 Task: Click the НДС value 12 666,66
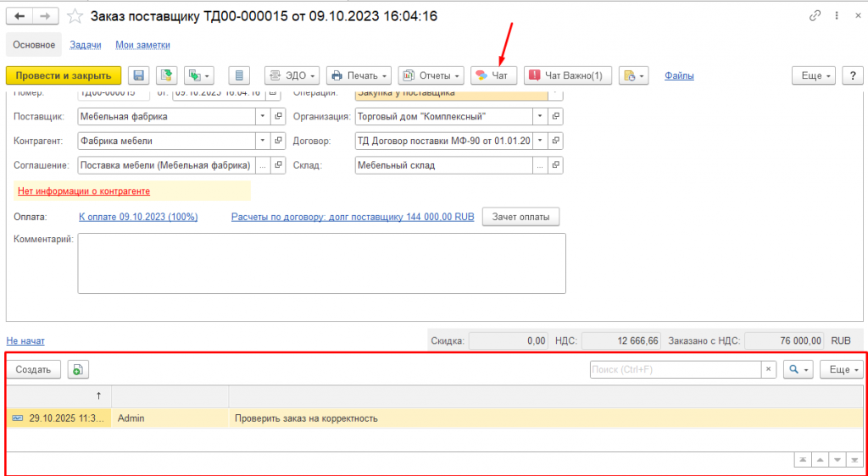click(621, 341)
